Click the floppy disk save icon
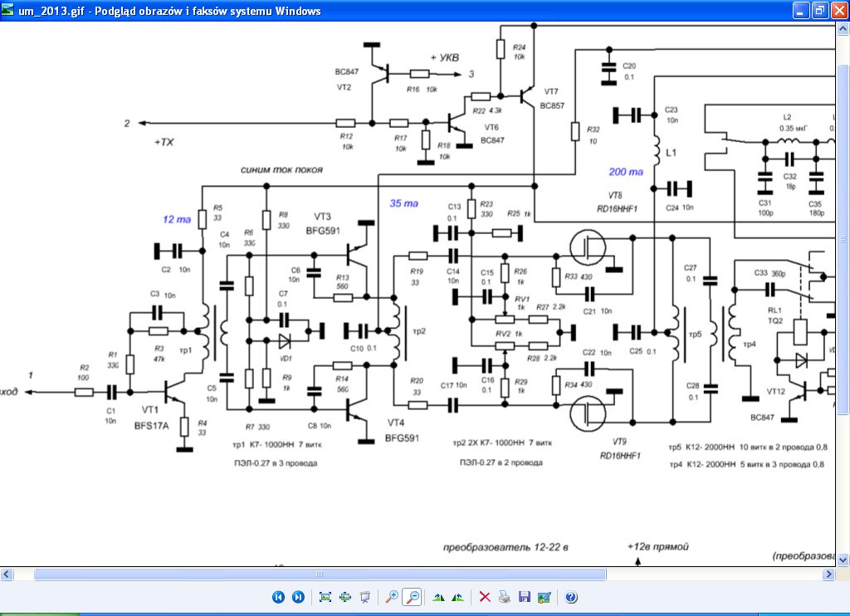 point(524,597)
